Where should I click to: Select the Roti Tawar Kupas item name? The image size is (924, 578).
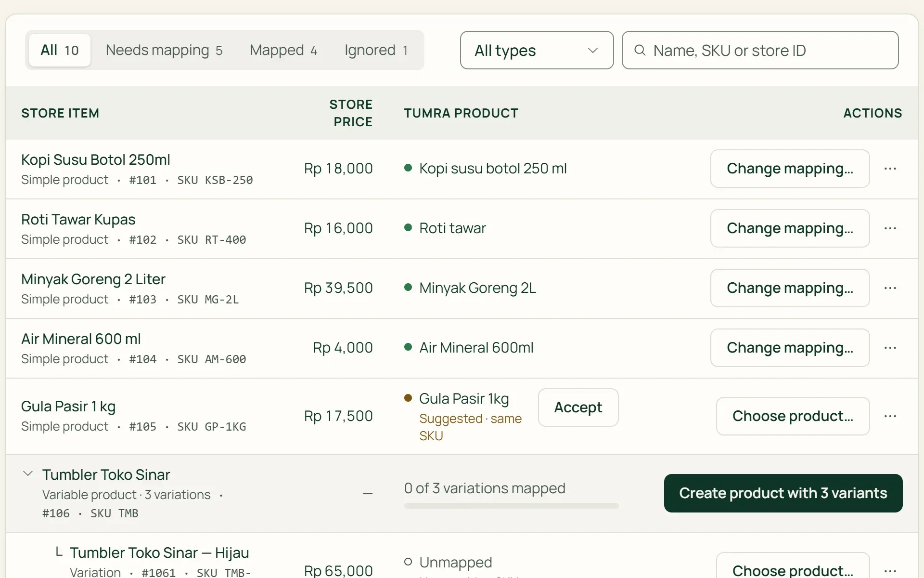78,220
